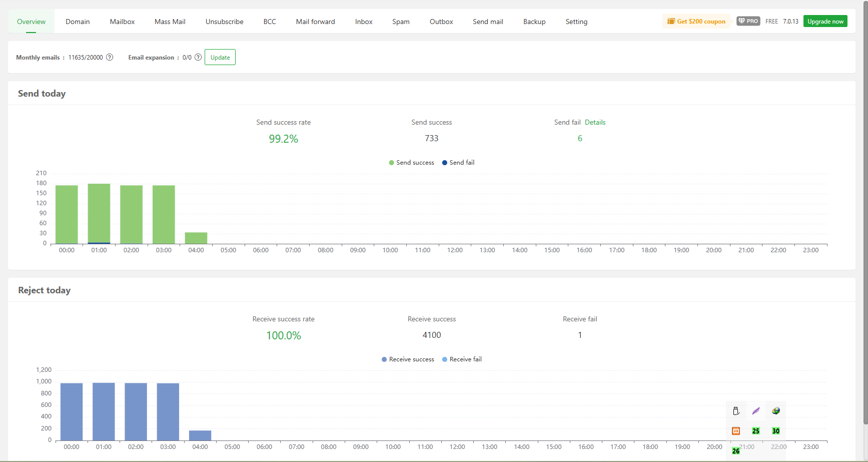The image size is (868, 462).
Task: Toggle the Send fail legend item
Action: [458, 163]
